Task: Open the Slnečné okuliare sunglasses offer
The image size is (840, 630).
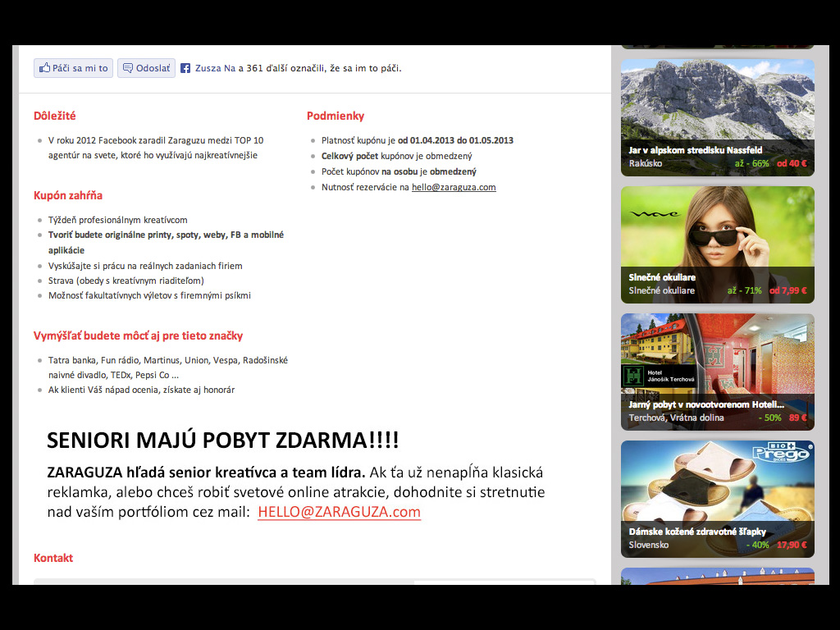Action: (717, 244)
